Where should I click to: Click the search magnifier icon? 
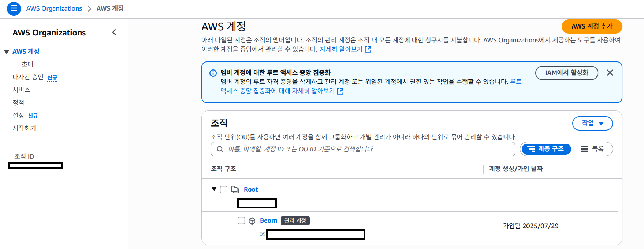pos(220,149)
